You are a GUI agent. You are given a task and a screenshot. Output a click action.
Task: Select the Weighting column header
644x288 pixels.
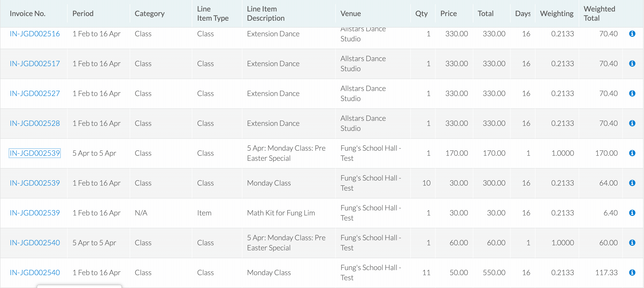point(557,14)
